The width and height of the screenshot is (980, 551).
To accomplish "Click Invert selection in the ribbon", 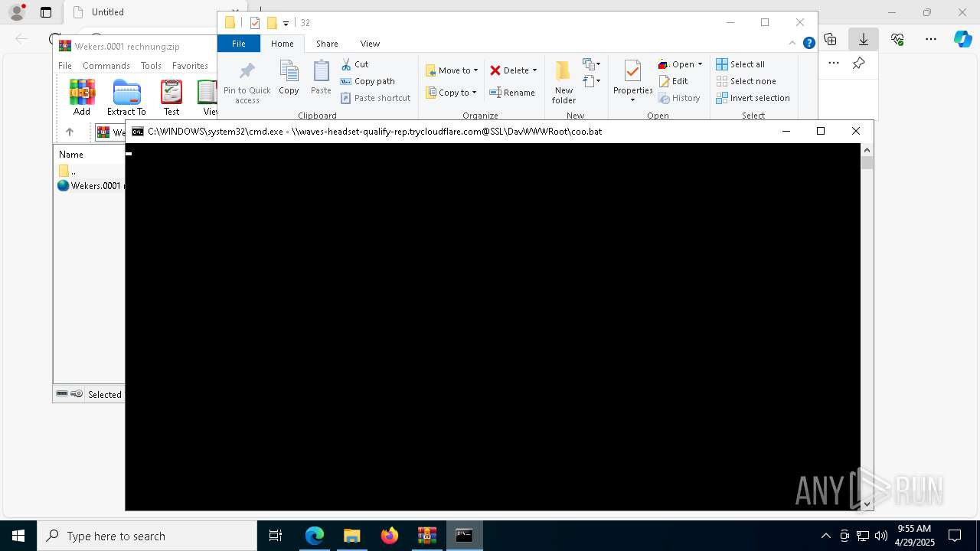I will [x=753, y=98].
